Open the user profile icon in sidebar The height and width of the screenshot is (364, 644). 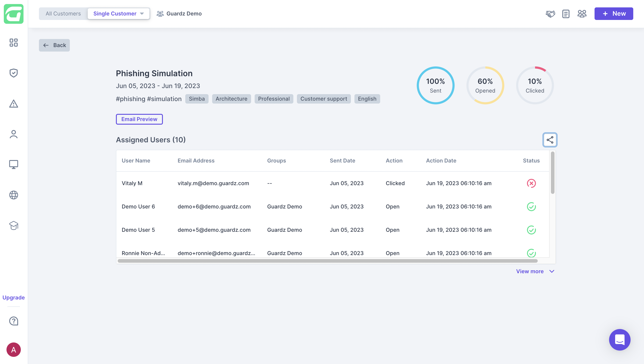coord(13,134)
